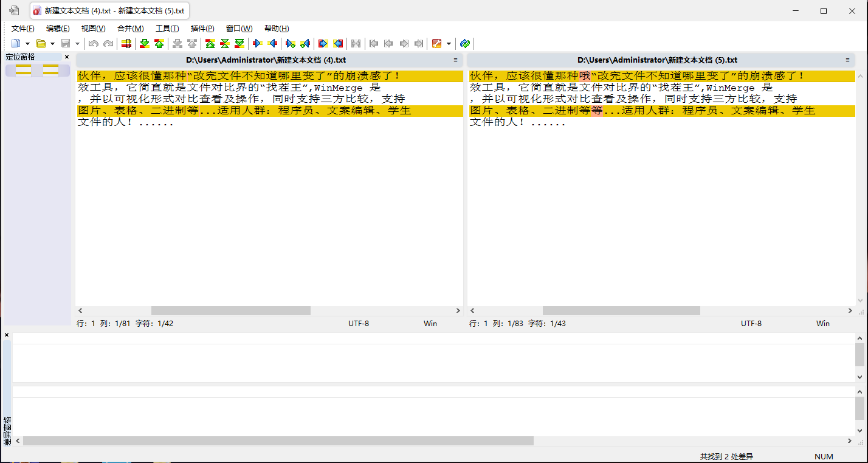The height and width of the screenshot is (463, 868).
Task: Select the 新建文本文档 (4).txt comparison tab
Action: pos(109,11)
